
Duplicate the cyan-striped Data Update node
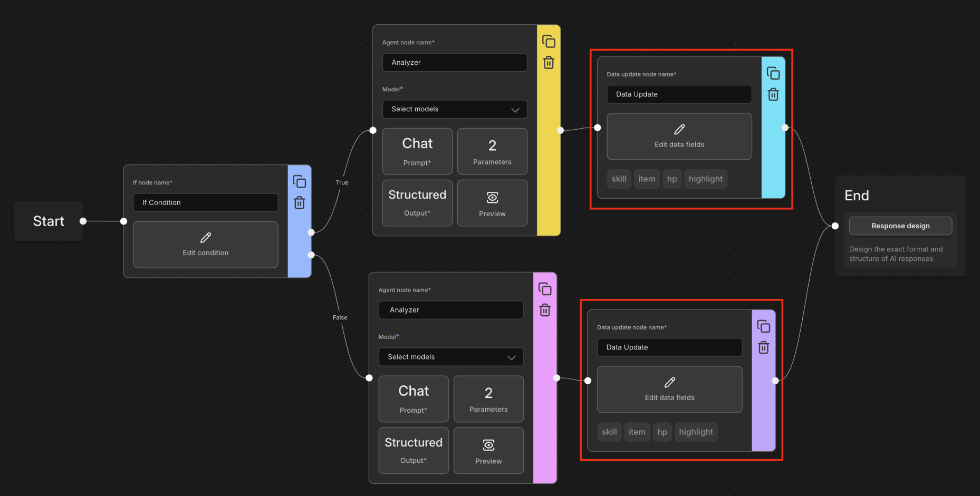[773, 73]
